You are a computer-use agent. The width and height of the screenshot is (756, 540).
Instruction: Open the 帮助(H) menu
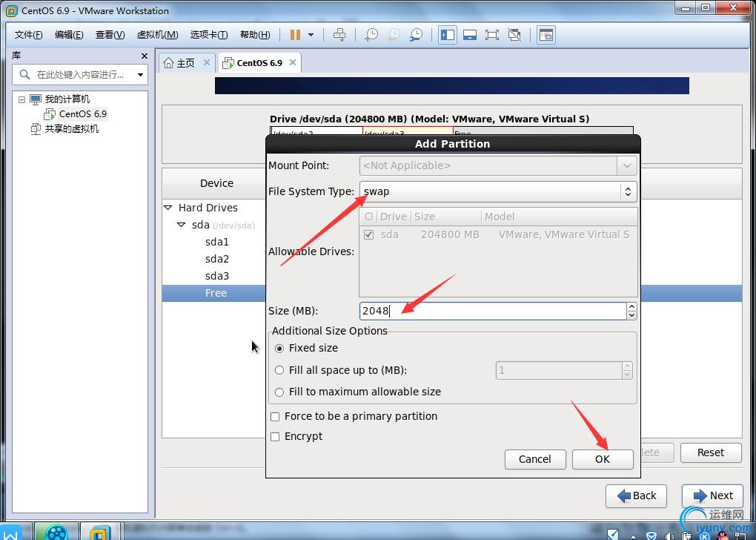[255, 35]
